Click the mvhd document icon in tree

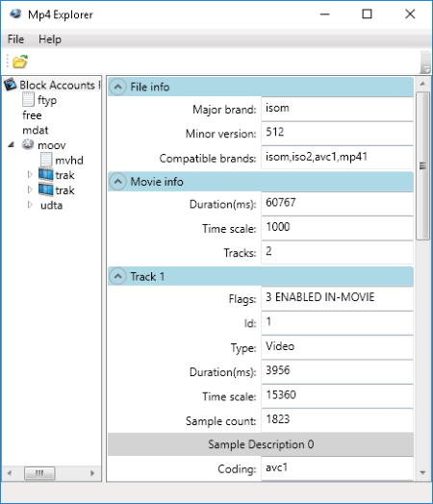point(46,160)
